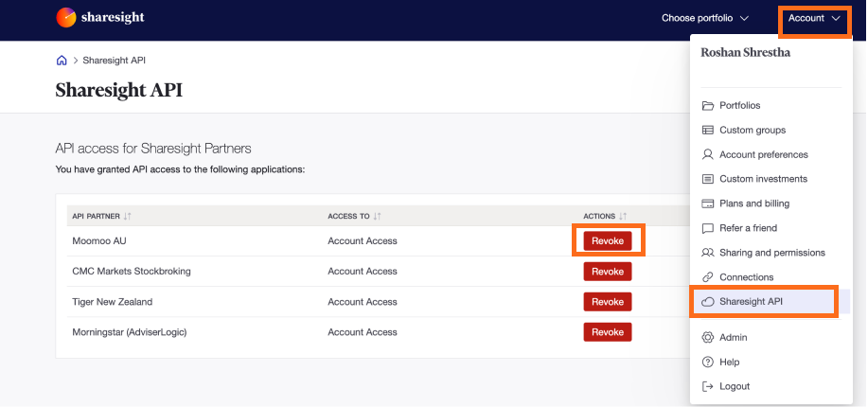Image resolution: width=868 pixels, height=407 pixels.
Task: Revoke access for Moomoo AU
Action: point(608,240)
